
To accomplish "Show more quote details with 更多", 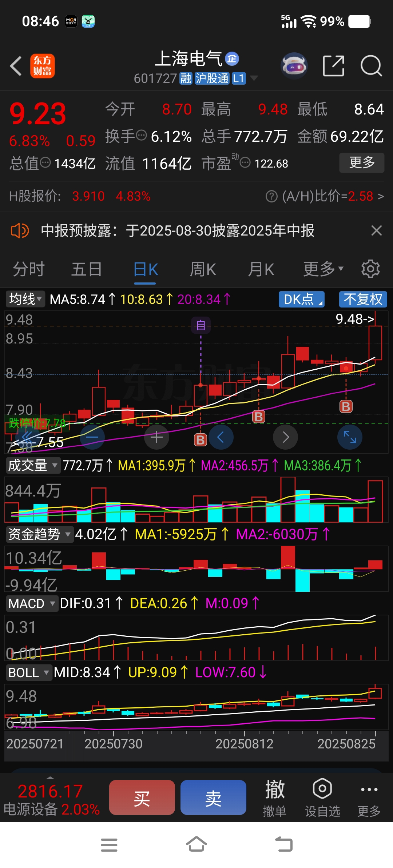I will pyautogui.click(x=362, y=162).
